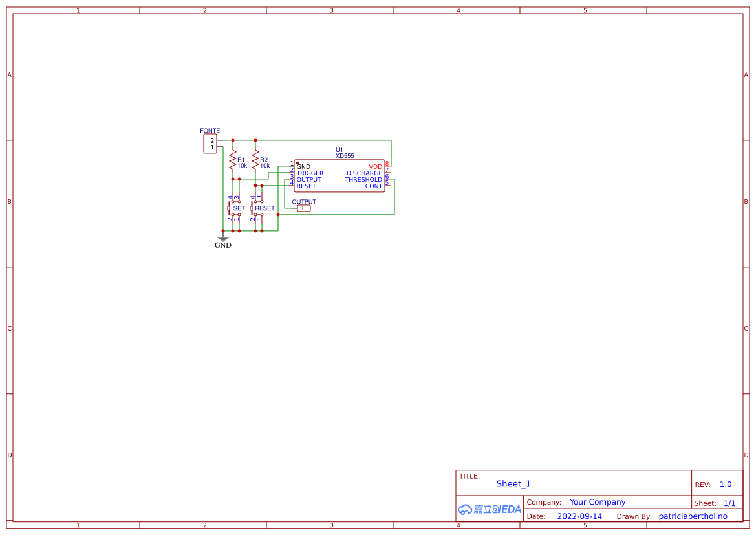Click the REV 1.0 value

(726, 485)
